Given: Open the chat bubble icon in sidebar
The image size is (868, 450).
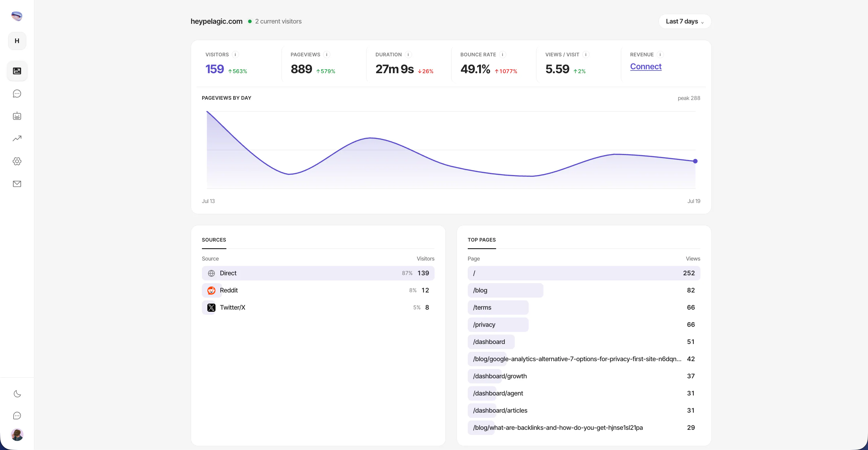Looking at the screenshot, I should [x=17, y=94].
